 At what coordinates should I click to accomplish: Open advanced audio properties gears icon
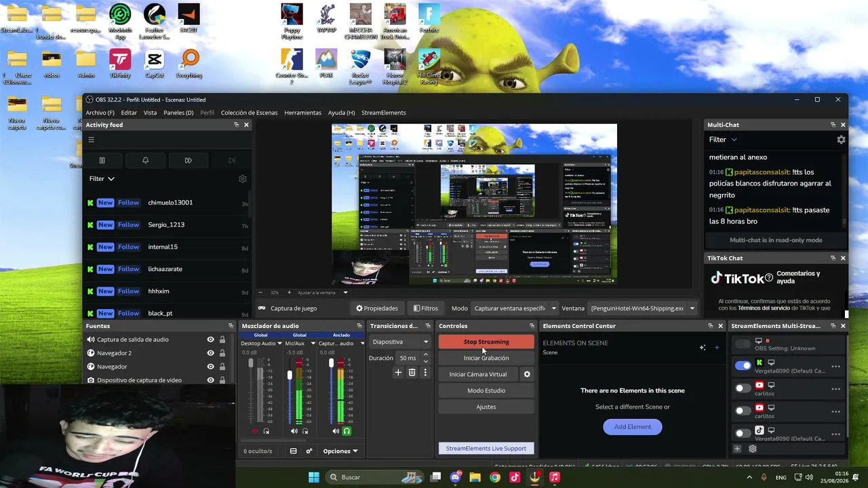[309, 451]
